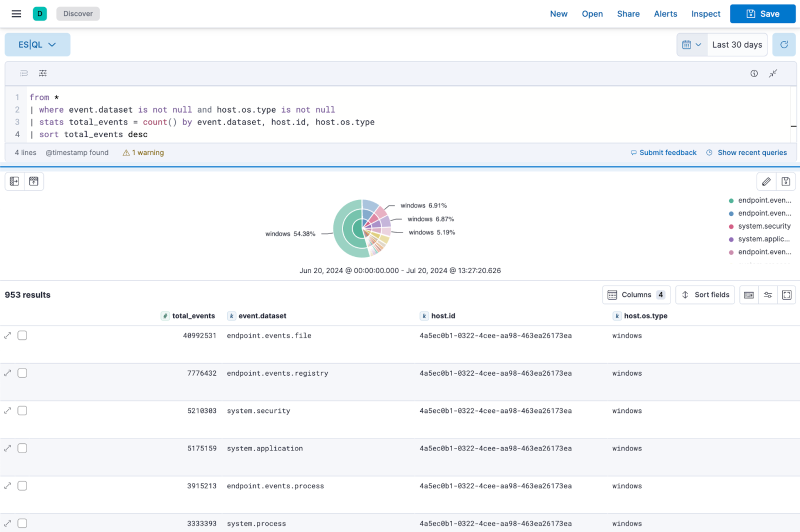Image resolution: width=800 pixels, height=532 pixels.
Task: Open keyboard shortcuts icon in table toolbar
Action: 749,295
